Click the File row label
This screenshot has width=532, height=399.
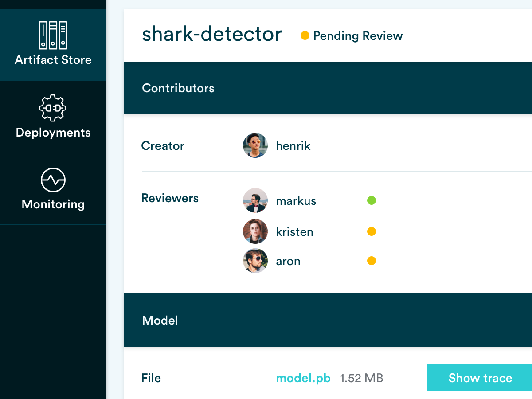(151, 378)
